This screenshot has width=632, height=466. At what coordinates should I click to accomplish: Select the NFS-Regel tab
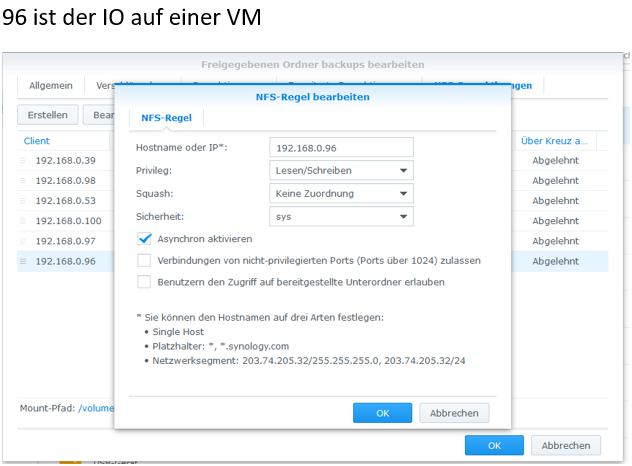(166, 118)
